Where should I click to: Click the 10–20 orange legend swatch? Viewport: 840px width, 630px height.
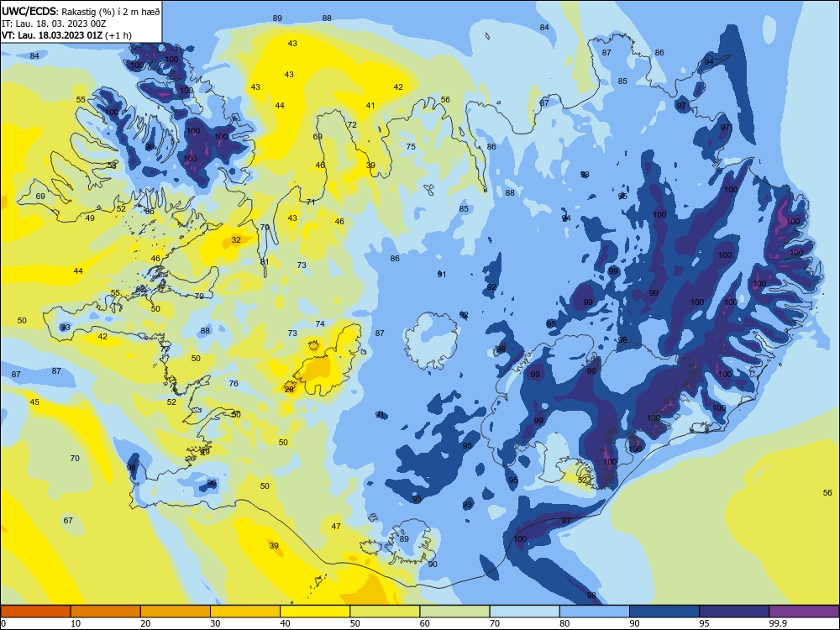click(x=106, y=612)
